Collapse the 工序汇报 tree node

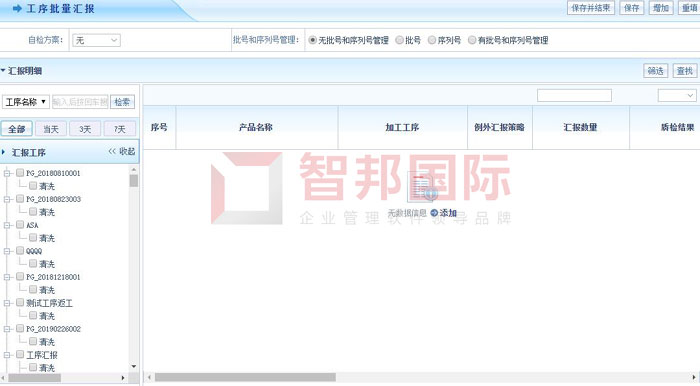pyautogui.click(x=7, y=355)
